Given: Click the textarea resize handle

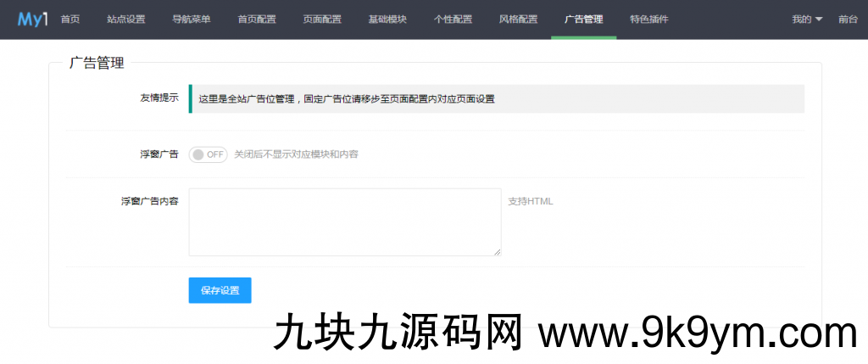Looking at the screenshot, I should point(498,252).
